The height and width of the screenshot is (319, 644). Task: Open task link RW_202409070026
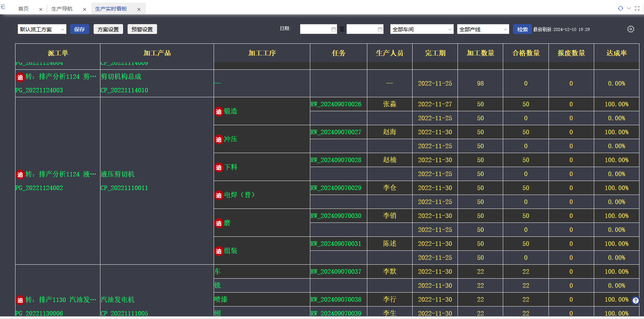click(336, 104)
